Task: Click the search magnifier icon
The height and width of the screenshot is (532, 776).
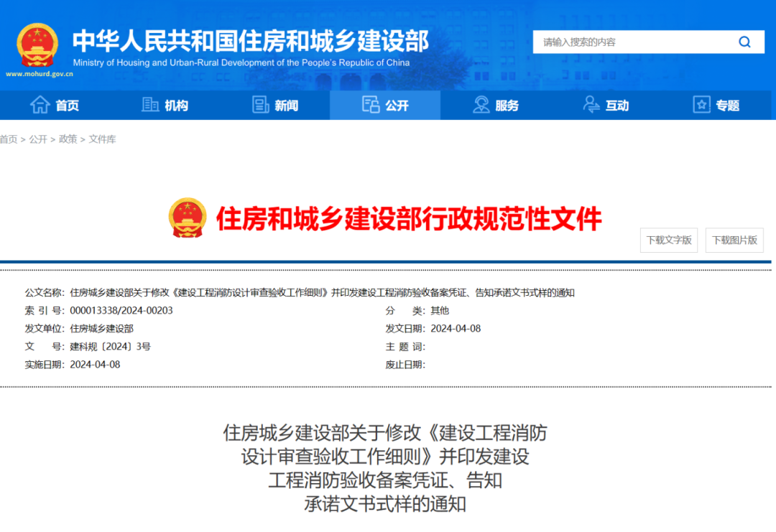Action: (744, 42)
